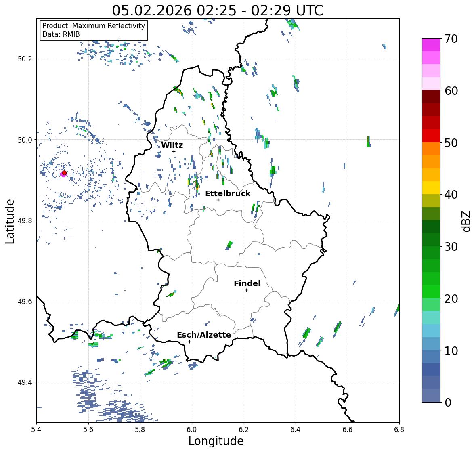This screenshot has width=476, height=451.
Task: Click the longitude tick label 6.2
Action: point(244,430)
